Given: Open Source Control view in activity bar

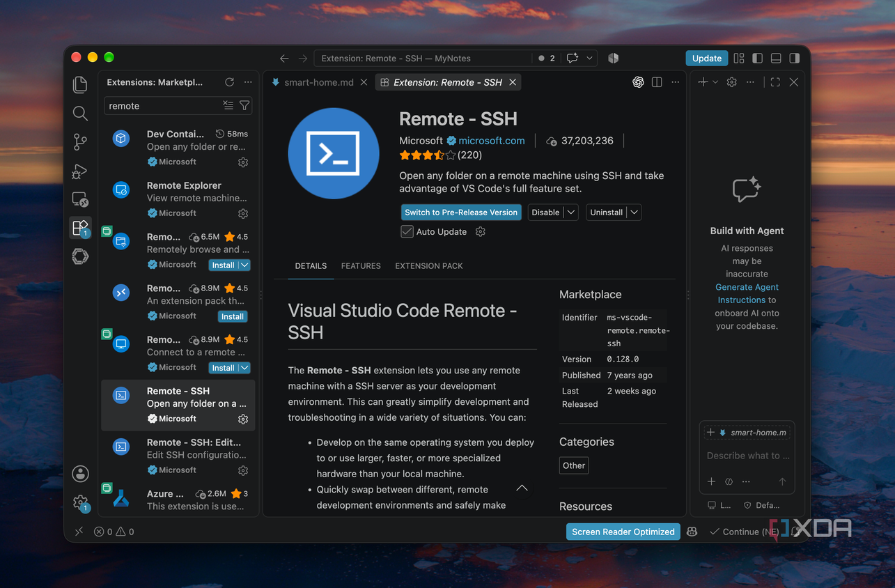Looking at the screenshot, I should [80, 142].
